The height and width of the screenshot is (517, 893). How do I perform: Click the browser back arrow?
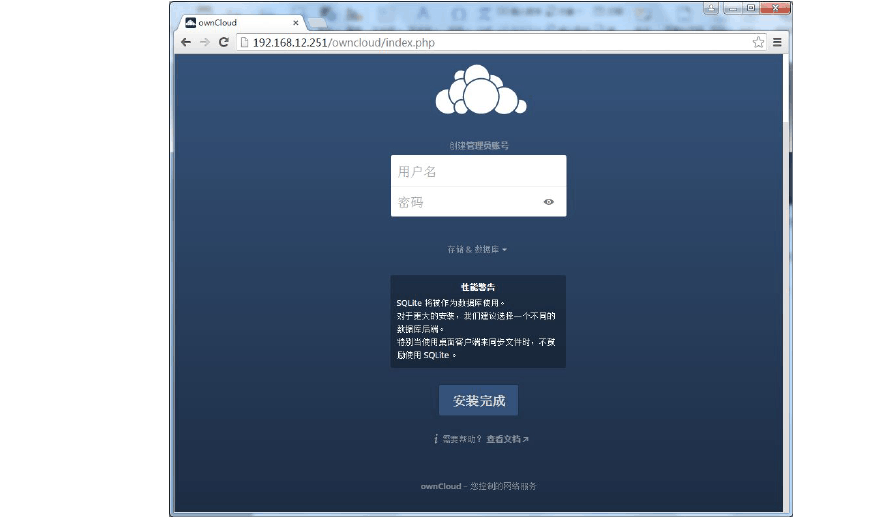186,42
